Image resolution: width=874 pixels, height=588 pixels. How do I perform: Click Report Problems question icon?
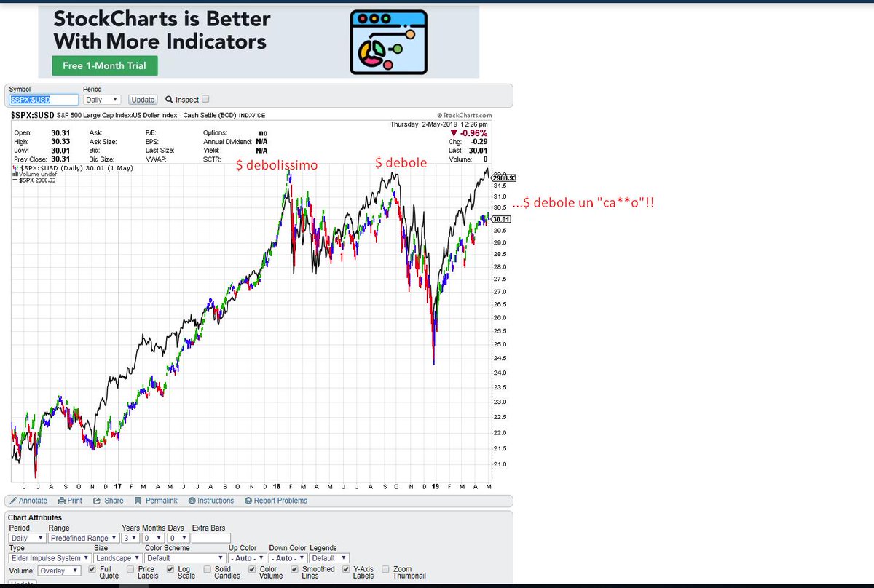click(248, 501)
